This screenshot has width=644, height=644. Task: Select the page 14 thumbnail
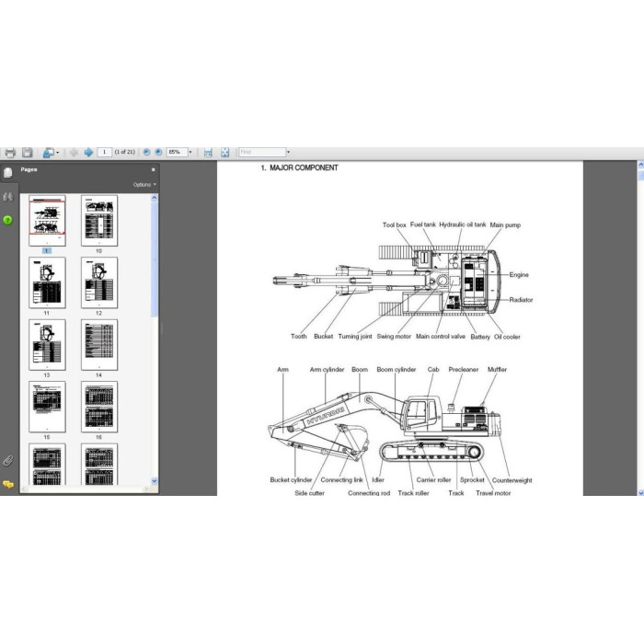[x=99, y=345]
